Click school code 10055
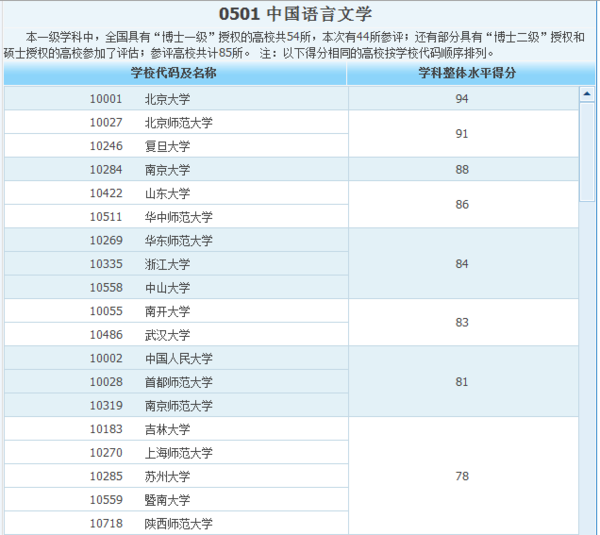 [106, 311]
